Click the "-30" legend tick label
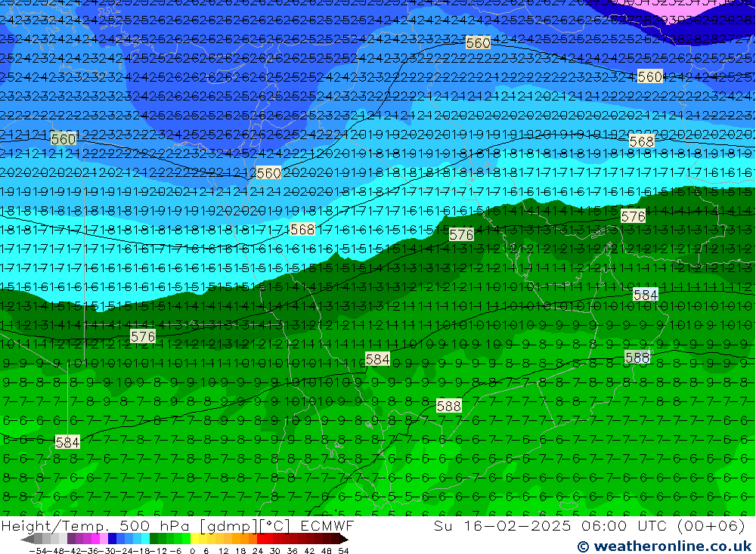This screenshot has height=554, width=756. click(107, 551)
